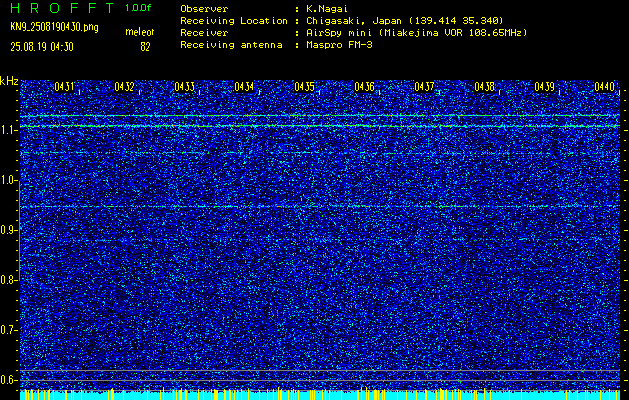Image resolution: width=629 pixels, height=400 pixels.
Task: Click the 0436 time marker
Action: click(x=365, y=87)
